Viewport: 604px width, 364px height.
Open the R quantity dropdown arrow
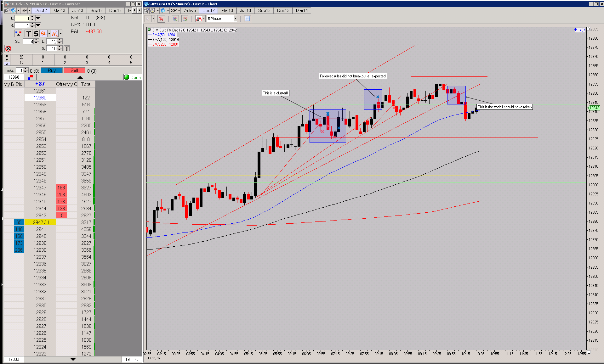tap(38, 25)
